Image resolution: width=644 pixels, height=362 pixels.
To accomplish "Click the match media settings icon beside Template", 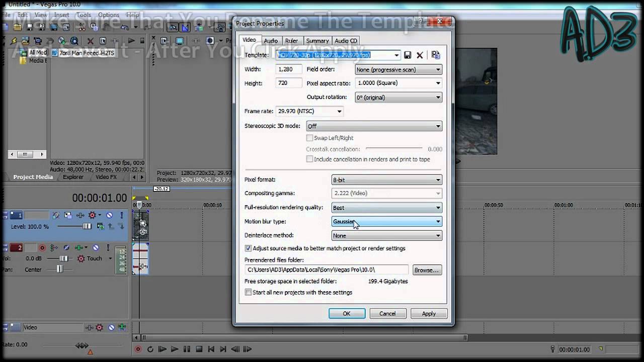I will pyautogui.click(x=436, y=55).
